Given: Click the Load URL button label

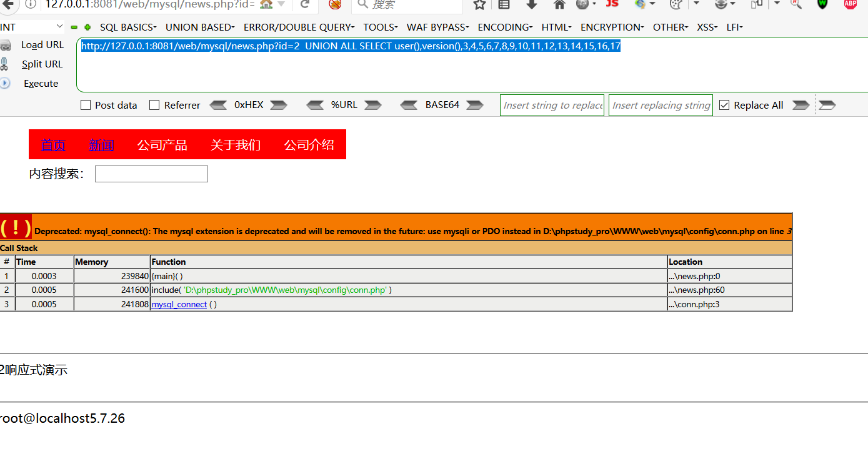Looking at the screenshot, I should [x=42, y=45].
